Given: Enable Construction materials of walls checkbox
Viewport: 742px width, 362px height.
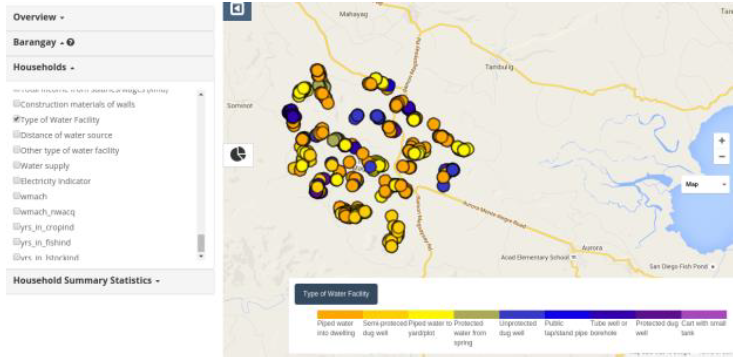Looking at the screenshot, I should pos(17,104).
